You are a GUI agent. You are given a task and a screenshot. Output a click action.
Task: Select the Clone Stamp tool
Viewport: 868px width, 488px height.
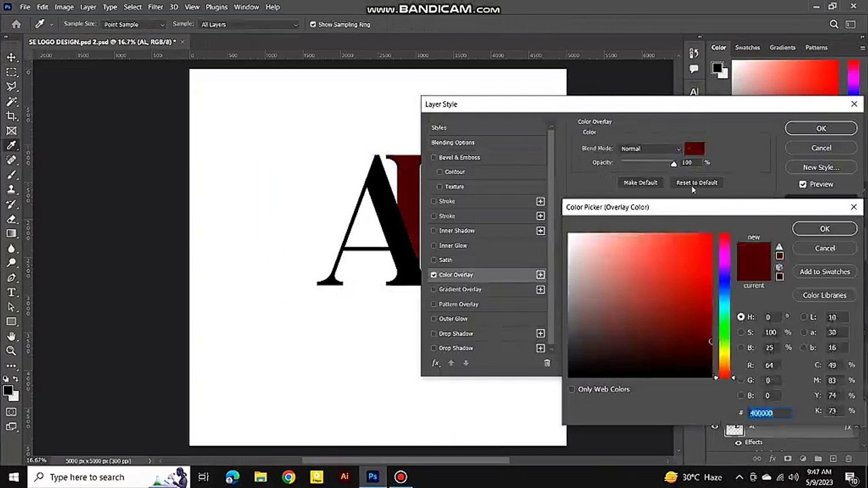click(12, 190)
